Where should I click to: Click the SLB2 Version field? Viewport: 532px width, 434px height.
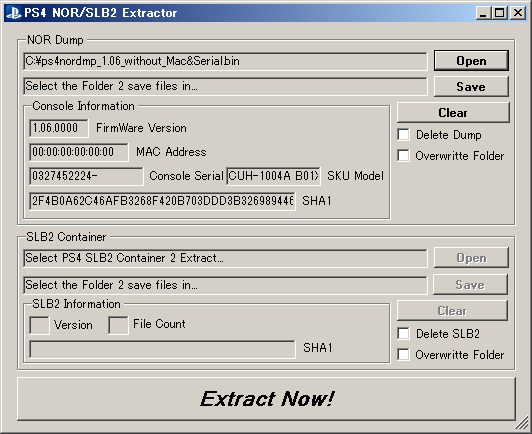point(39,325)
